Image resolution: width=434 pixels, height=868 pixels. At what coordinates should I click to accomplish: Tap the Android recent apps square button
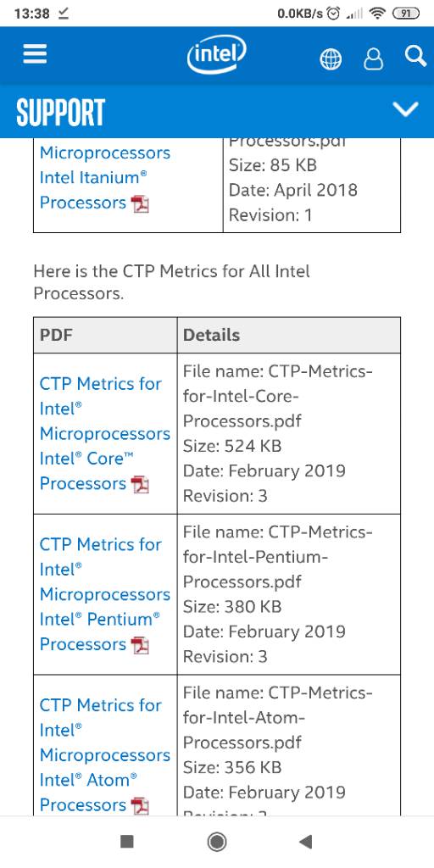[127, 842]
